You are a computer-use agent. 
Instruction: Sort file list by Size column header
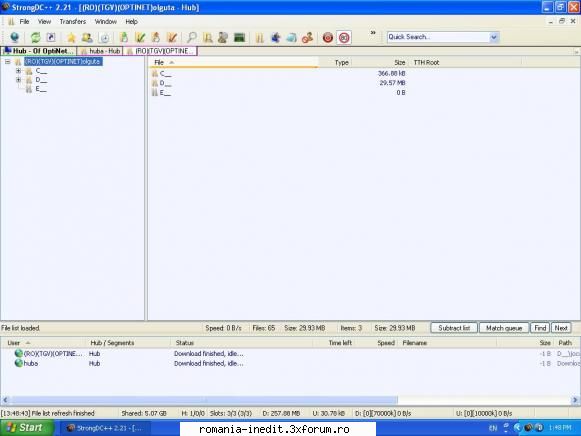coord(379,63)
